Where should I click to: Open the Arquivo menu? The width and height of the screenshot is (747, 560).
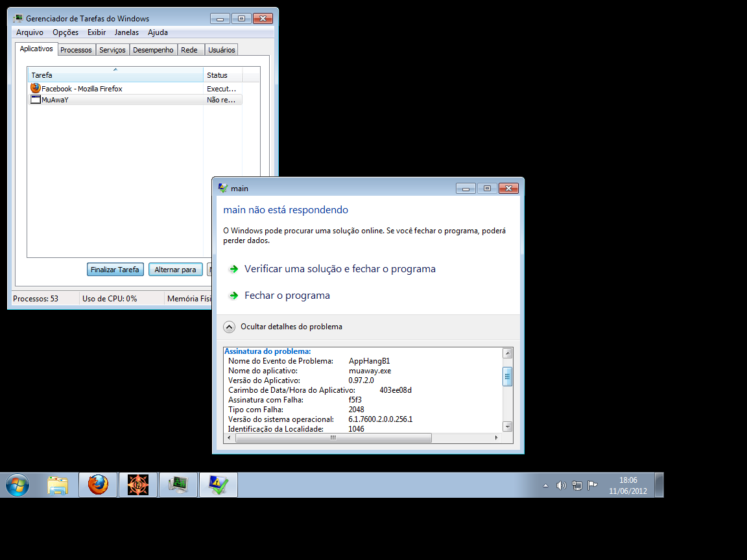click(30, 32)
